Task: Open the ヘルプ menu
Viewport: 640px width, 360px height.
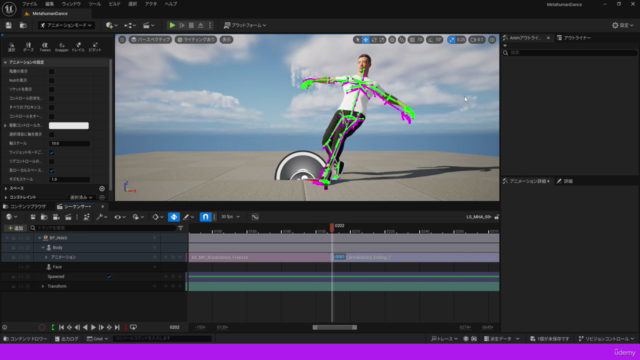Action: pyautogui.click(x=171, y=4)
